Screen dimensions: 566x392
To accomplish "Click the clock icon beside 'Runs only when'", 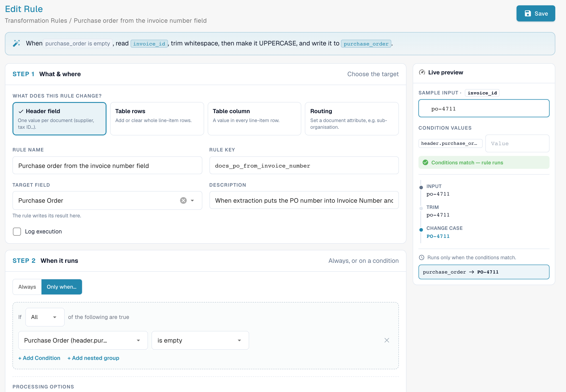I will pos(422,257).
